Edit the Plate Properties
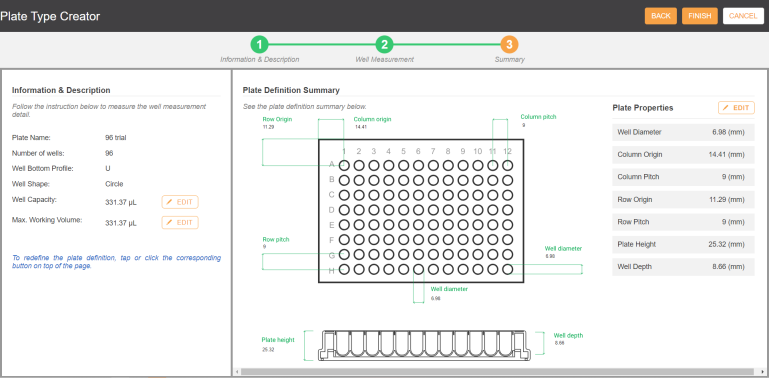 [736, 108]
